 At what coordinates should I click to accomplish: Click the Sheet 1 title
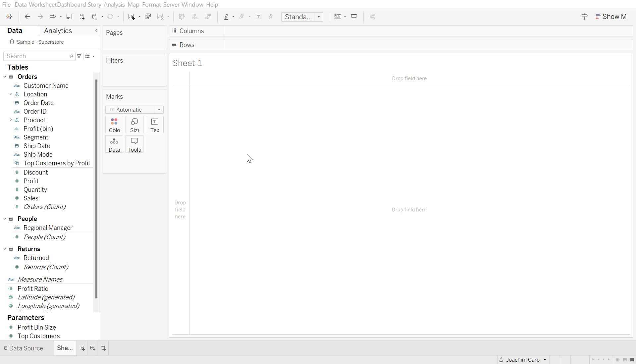click(187, 63)
